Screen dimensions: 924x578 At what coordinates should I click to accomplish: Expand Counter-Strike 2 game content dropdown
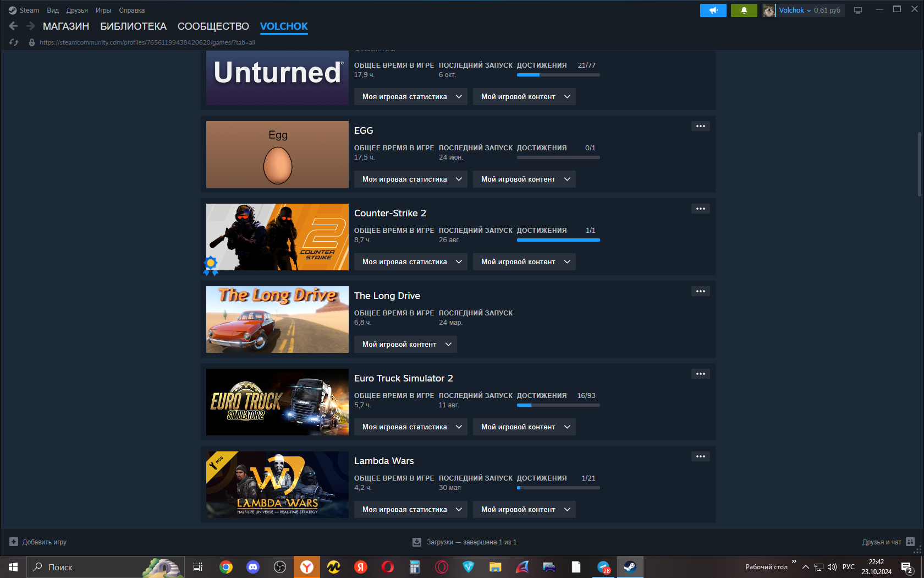tap(524, 262)
